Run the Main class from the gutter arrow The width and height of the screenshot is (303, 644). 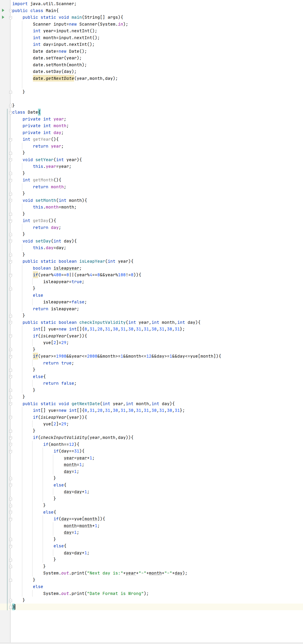(x=3, y=11)
